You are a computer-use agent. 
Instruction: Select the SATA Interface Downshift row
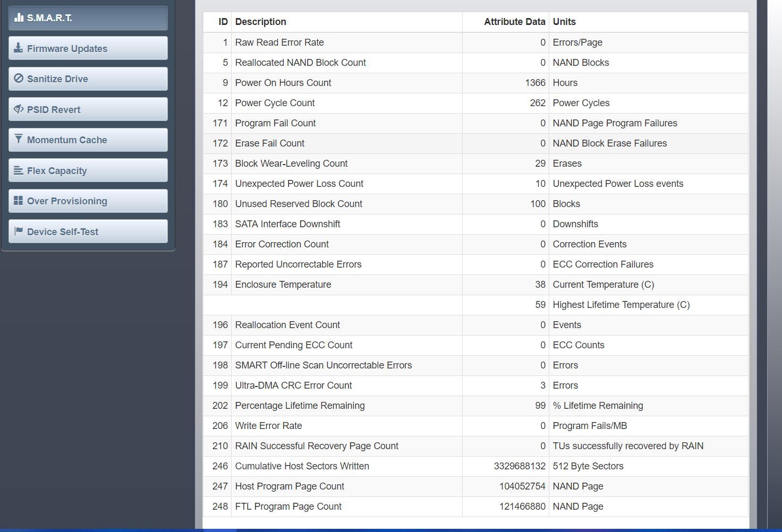pos(475,224)
